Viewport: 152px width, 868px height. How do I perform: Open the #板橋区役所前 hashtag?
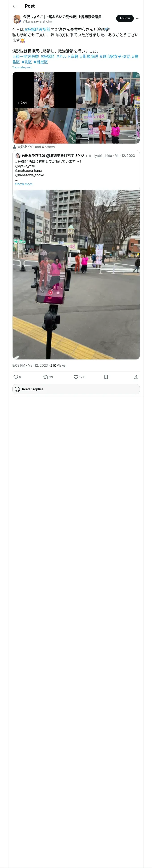(37, 30)
